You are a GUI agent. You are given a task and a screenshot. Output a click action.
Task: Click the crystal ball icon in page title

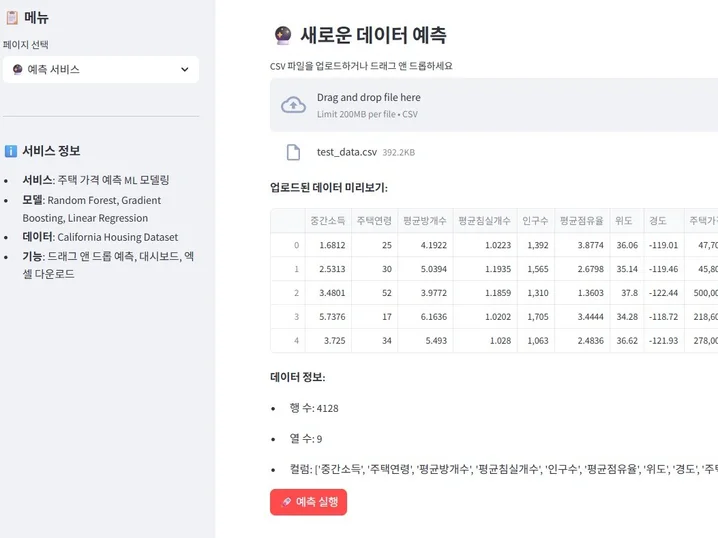(x=281, y=35)
